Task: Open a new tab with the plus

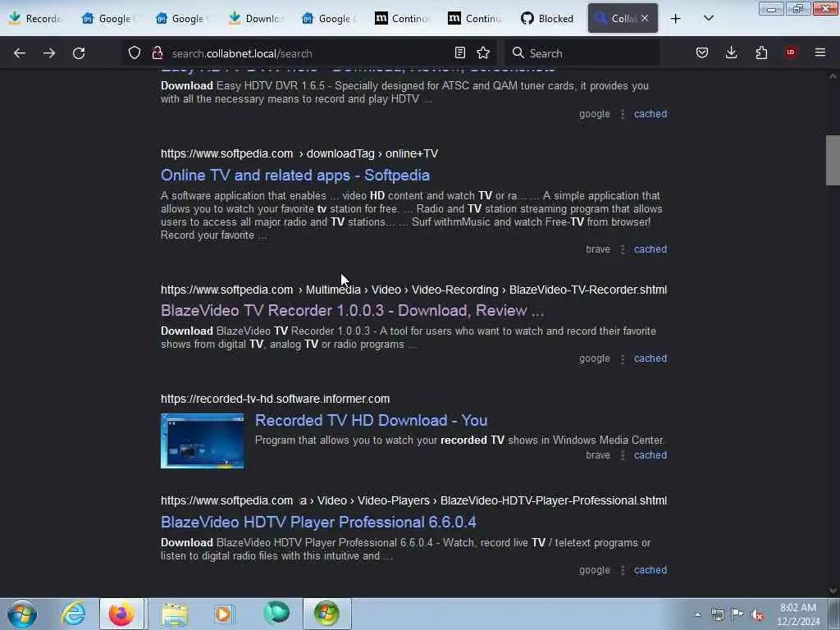Action: (x=676, y=19)
